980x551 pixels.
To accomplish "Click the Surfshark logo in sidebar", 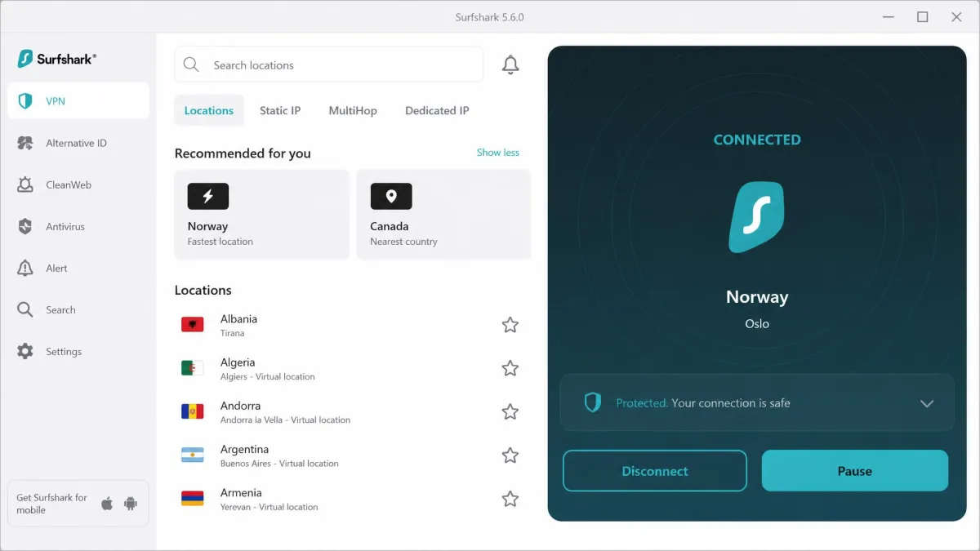I will [57, 59].
